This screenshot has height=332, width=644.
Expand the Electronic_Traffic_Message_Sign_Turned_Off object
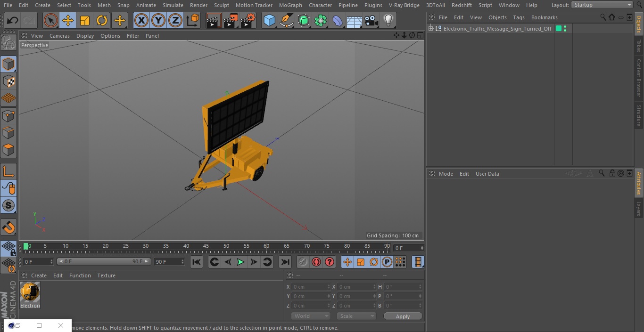[430, 29]
